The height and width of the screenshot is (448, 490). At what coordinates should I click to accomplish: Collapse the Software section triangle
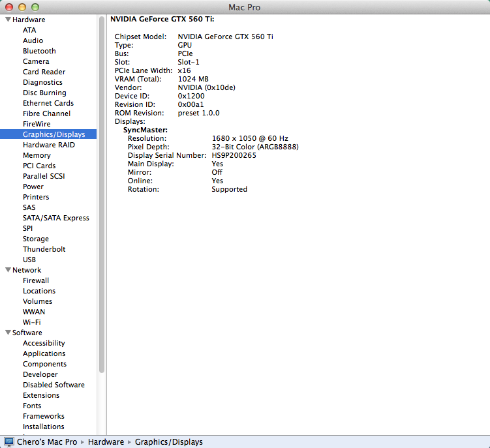[8, 333]
